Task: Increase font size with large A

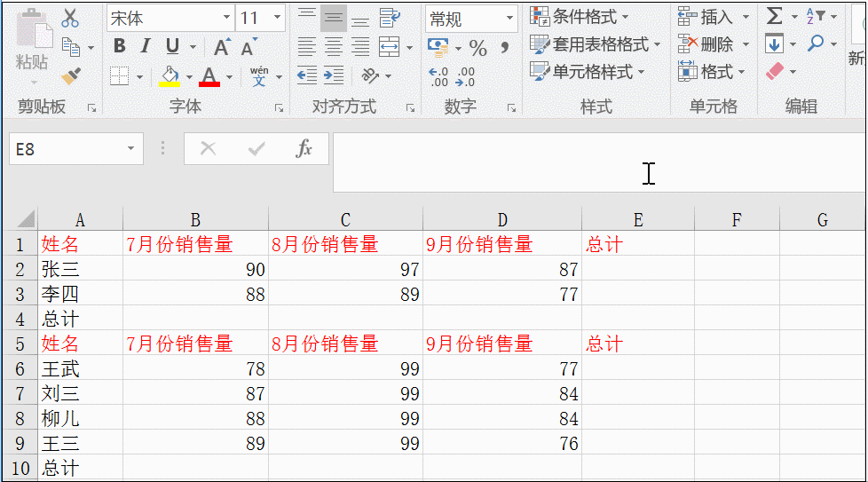Action: [221, 47]
